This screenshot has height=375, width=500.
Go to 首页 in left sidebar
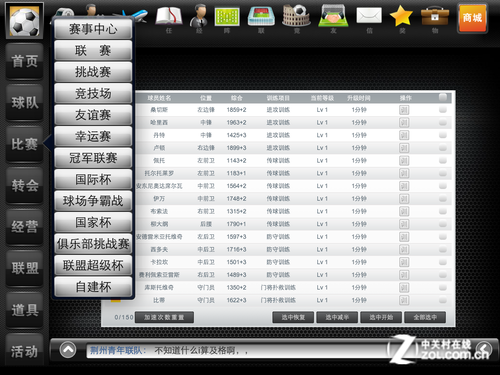tap(24, 62)
